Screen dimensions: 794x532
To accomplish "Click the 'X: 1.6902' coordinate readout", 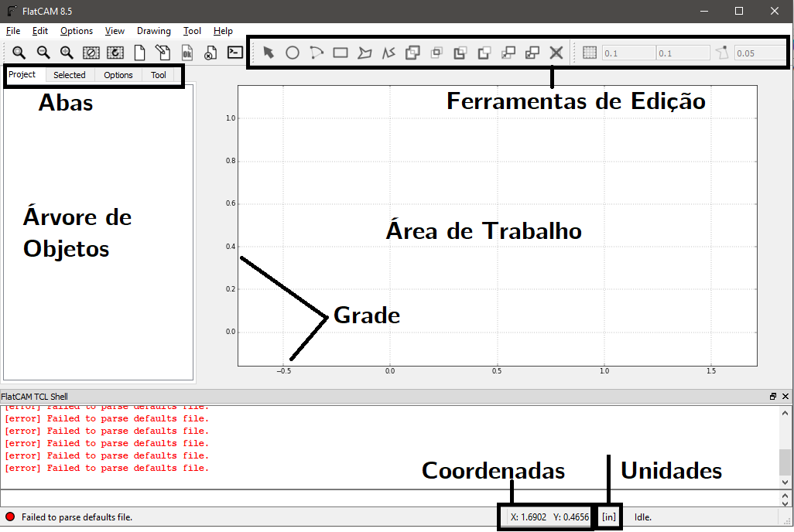I will [529, 517].
